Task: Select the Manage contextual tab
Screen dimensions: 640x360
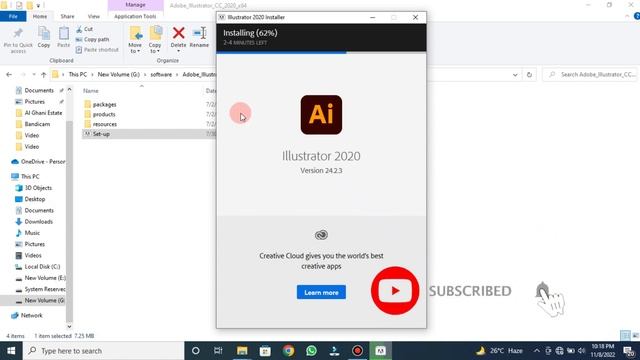Action: (136, 5)
